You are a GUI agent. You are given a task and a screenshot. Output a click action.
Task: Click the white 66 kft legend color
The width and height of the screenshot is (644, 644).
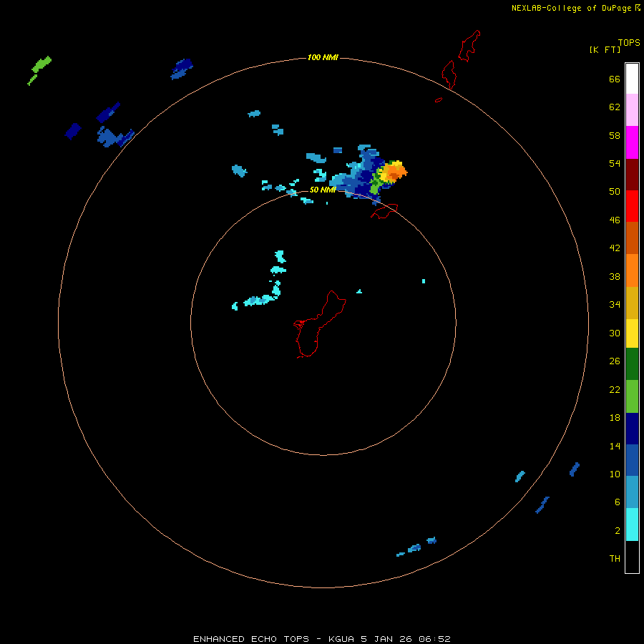click(x=632, y=79)
